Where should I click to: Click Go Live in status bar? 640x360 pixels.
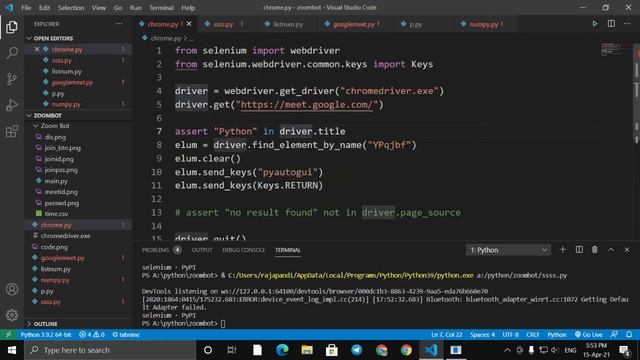(x=588, y=335)
